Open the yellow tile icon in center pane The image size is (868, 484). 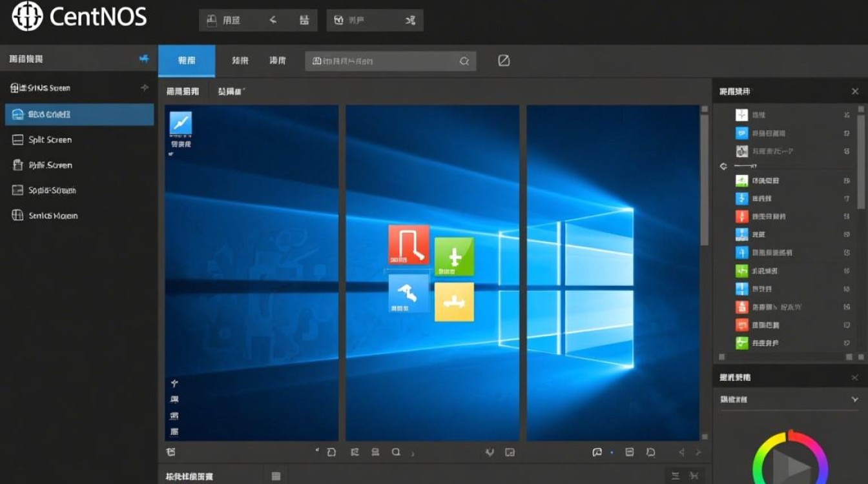point(455,302)
